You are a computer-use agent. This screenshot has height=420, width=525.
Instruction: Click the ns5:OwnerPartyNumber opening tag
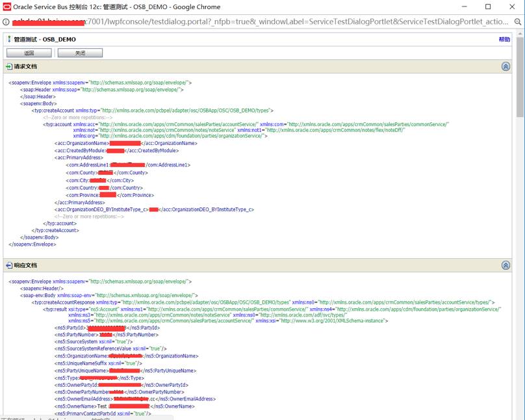coord(82,392)
